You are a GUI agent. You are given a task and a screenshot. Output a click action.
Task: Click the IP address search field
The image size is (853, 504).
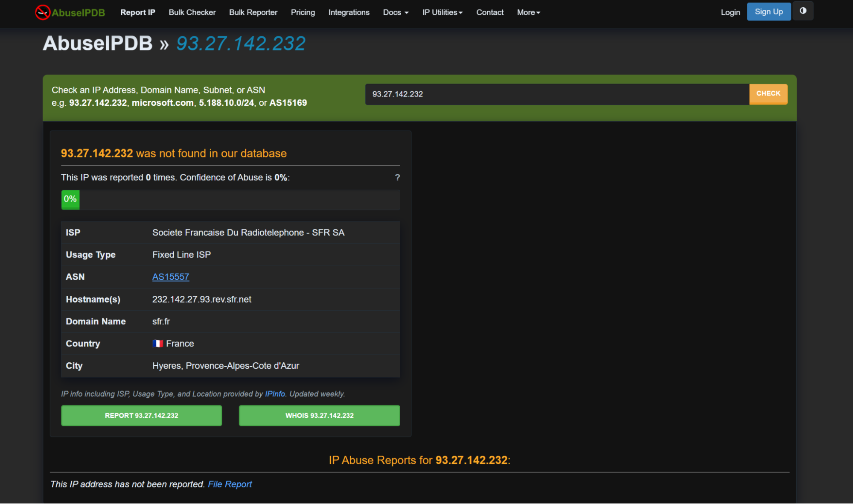tap(557, 94)
